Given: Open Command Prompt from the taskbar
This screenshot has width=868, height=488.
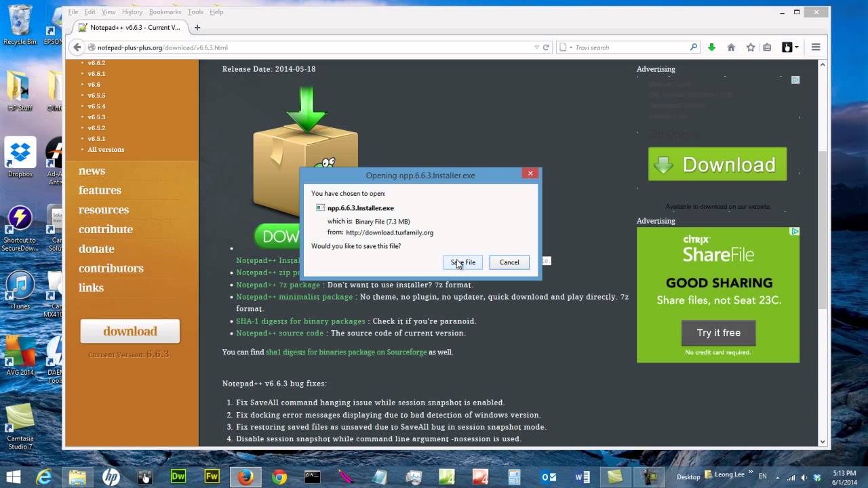Looking at the screenshot, I should coord(313,477).
